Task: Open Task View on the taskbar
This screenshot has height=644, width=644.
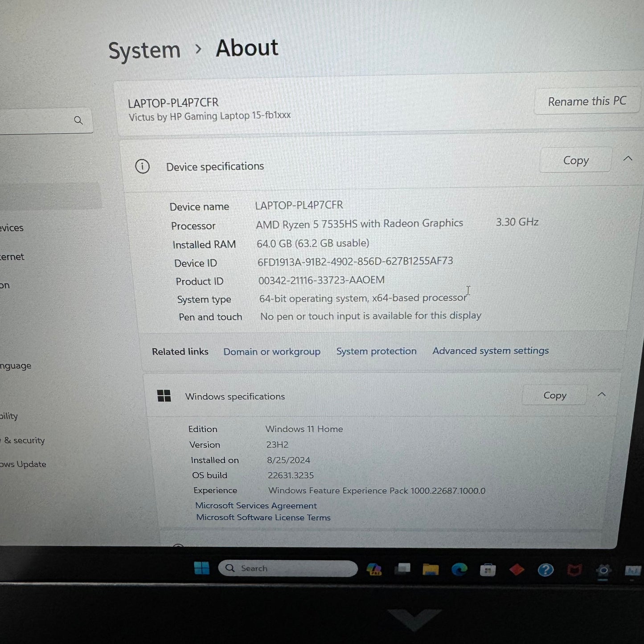Action: 402,569
